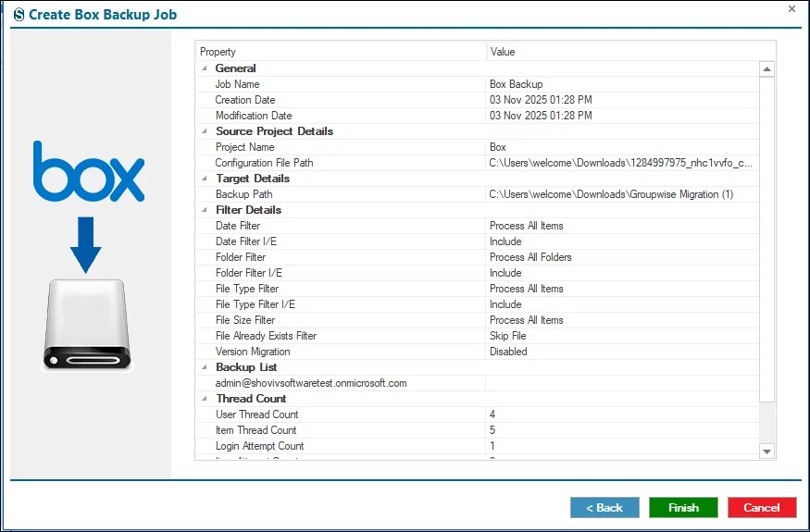Select the Folder Filter I/E row
The height and width of the screenshot is (532, 810).
click(x=478, y=273)
